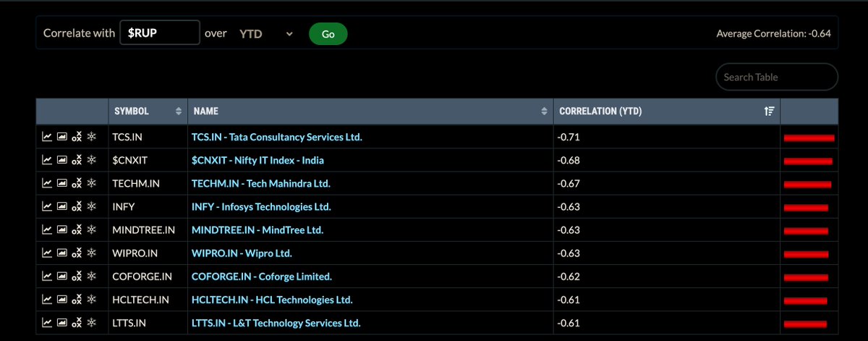Click the red correlation bar for INFY

tap(806, 207)
